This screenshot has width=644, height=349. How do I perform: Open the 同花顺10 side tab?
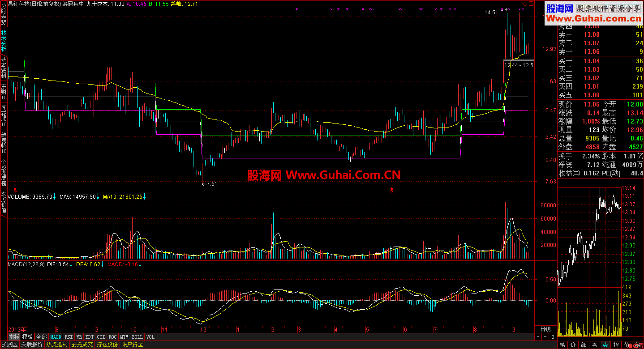pos(4,115)
